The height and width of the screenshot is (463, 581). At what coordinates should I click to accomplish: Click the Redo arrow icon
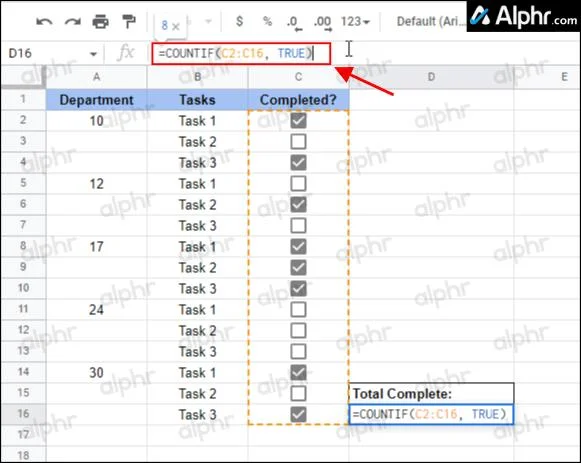coord(73,21)
